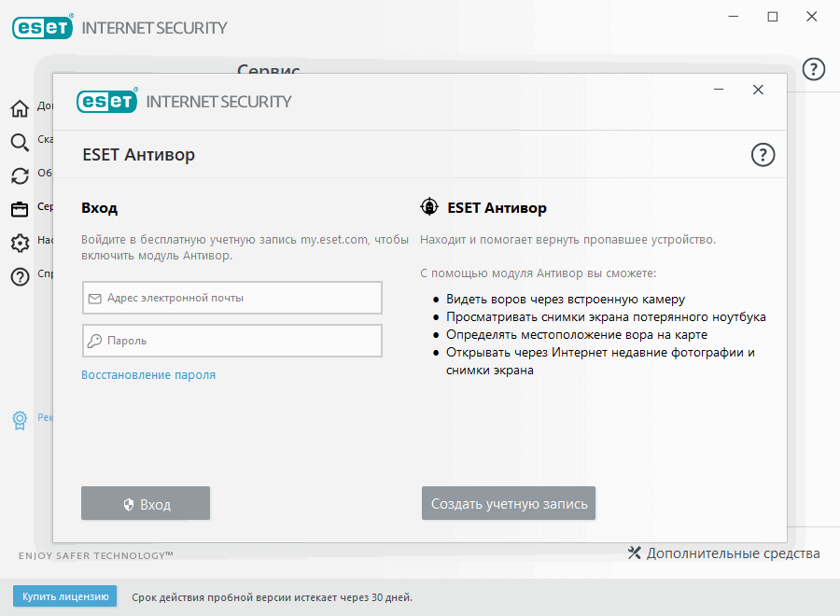
Task: Click the award badge icon in the sidebar
Action: [20, 420]
